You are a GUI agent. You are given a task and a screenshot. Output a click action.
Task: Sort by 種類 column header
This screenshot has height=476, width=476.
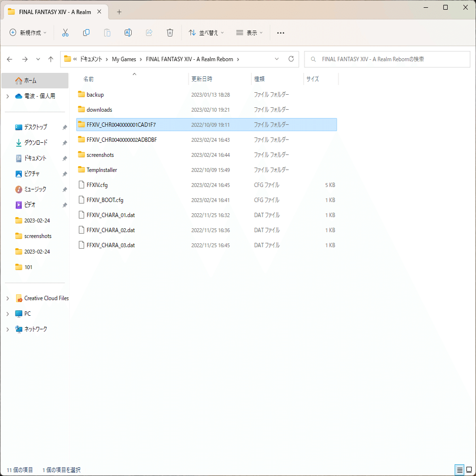pyautogui.click(x=259, y=79)
